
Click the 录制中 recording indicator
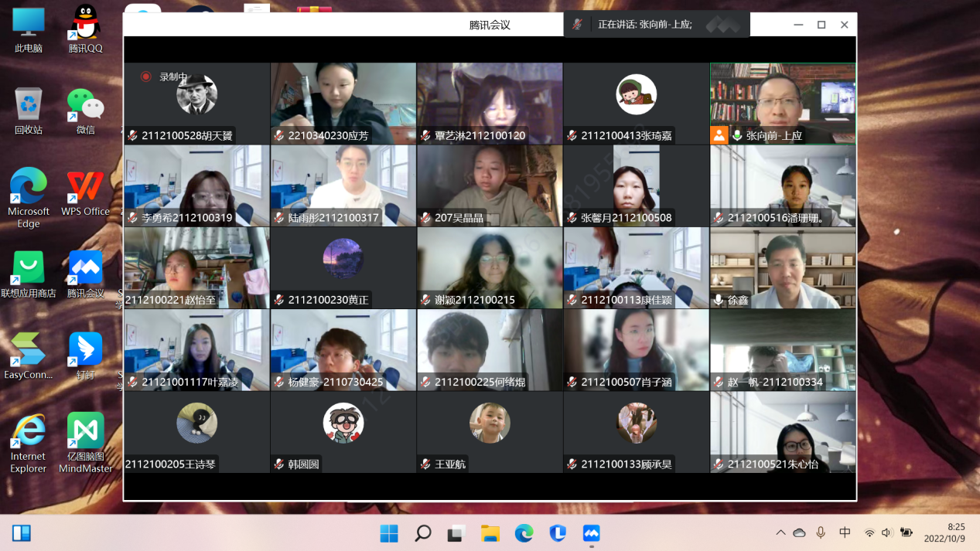[x=165, y=77]
